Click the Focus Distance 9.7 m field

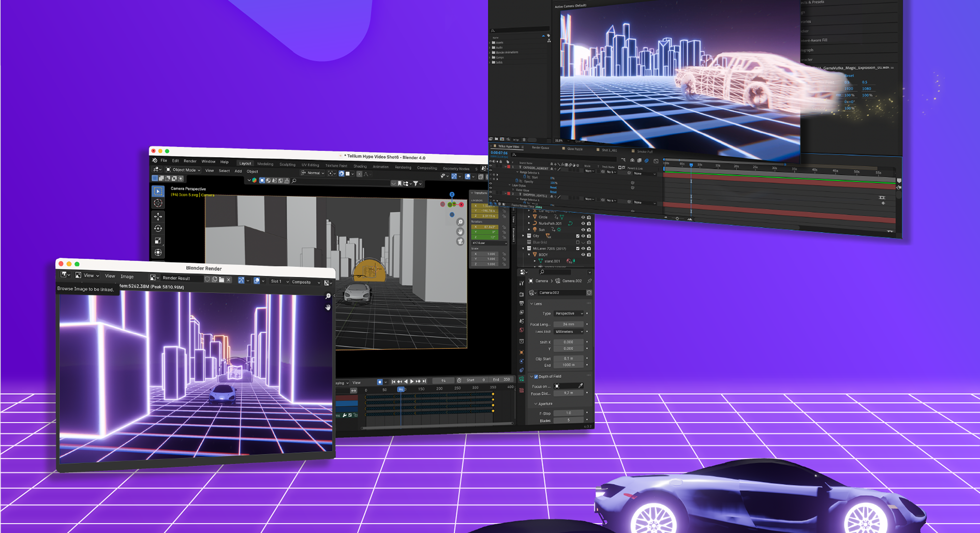(x=569, y=393)
